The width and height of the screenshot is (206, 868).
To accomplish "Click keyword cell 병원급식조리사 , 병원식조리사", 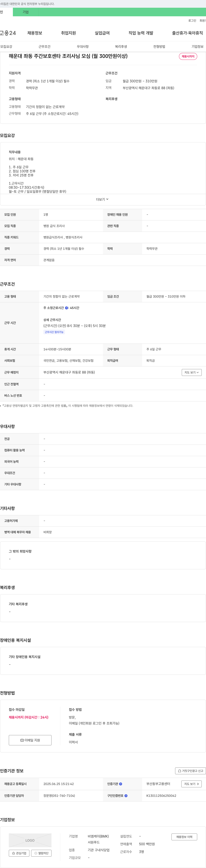I will click(x=63, y=238).
